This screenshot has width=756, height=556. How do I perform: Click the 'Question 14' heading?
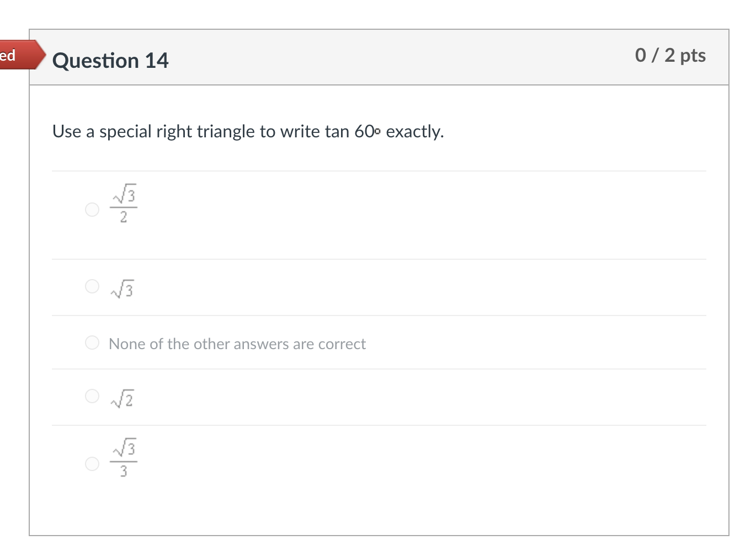[x=110, y=61]
